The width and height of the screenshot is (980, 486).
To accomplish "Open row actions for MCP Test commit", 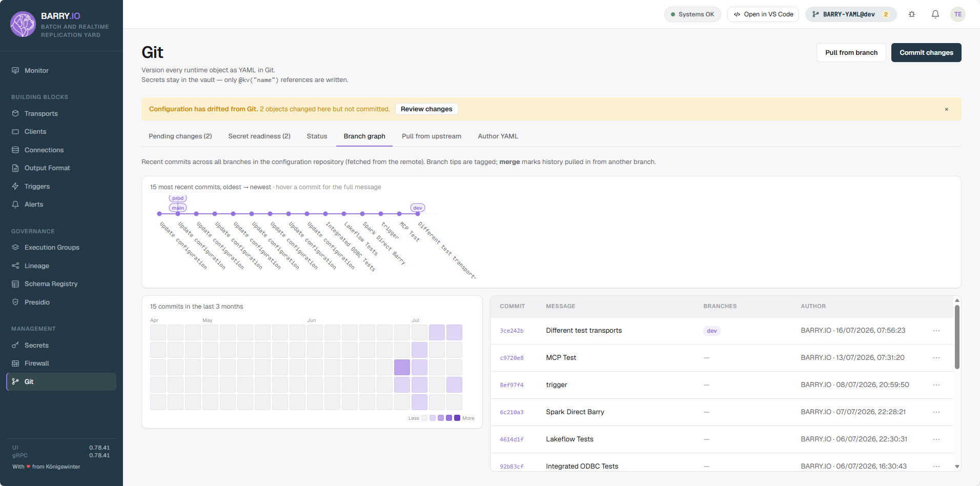I will [x=936, y=358].
